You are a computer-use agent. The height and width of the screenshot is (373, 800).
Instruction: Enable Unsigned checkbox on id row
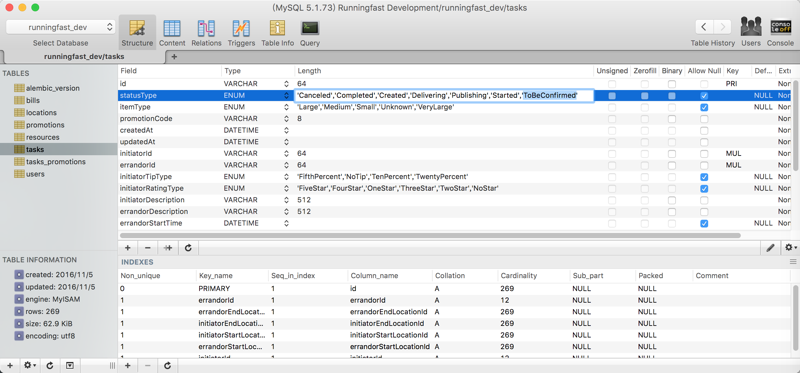(612, 84)
